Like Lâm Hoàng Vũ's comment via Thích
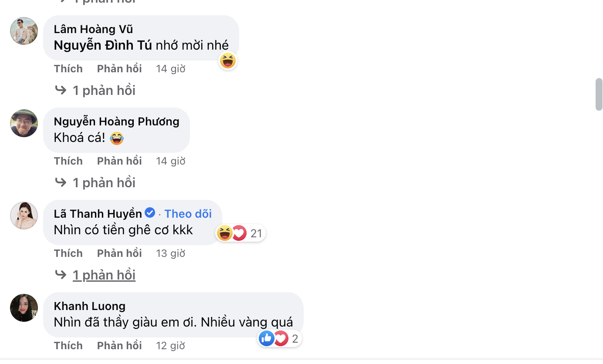Screen dimensions: 603x364 (68, 68)
